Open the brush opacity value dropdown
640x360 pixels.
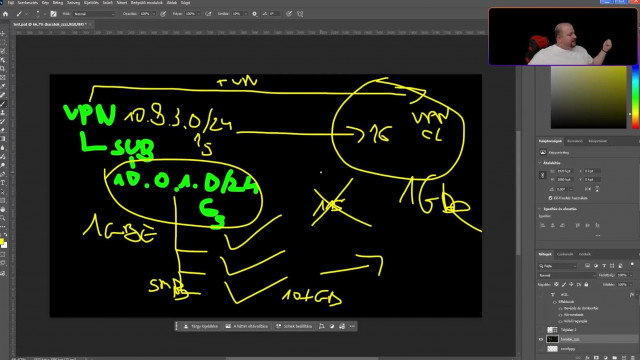tap(153, 13)
